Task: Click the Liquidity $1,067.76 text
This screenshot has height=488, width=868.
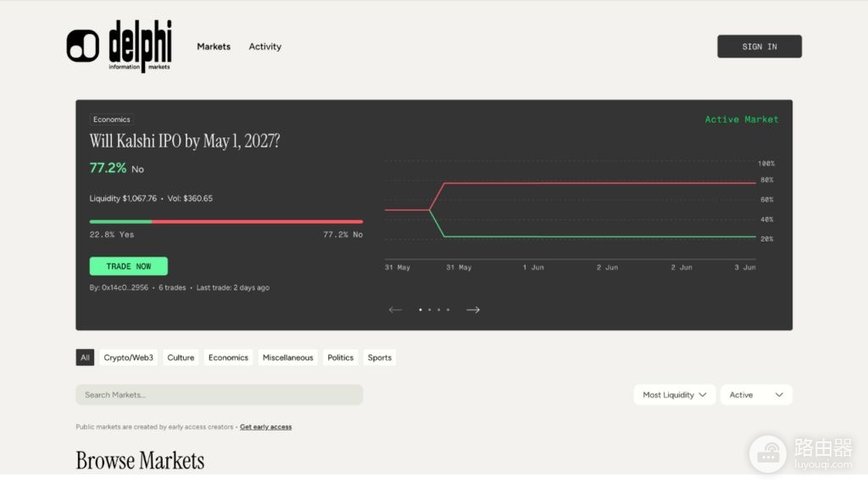Action: [123, 198]
